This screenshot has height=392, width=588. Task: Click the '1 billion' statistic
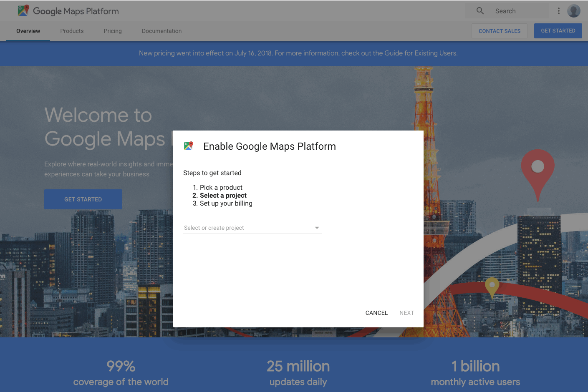coord(476,366)
